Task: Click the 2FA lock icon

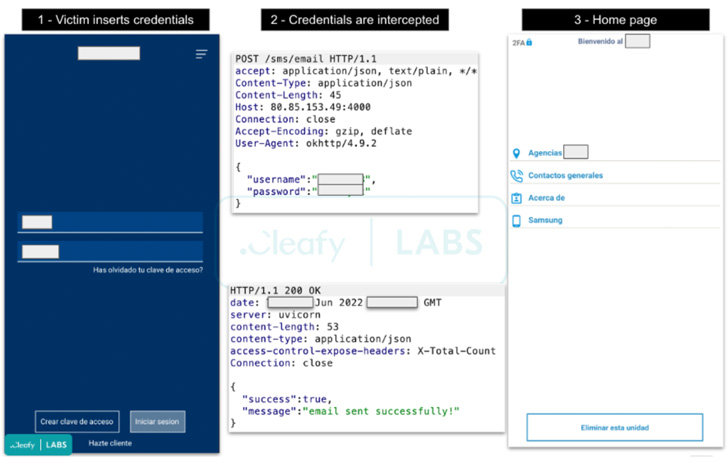Action: (529, 42)
